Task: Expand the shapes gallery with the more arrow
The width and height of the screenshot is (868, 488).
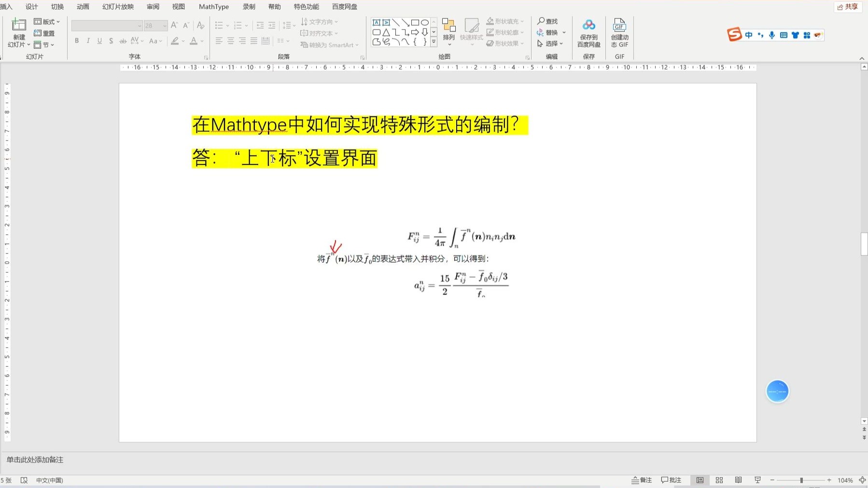Action: click(434, 42)
